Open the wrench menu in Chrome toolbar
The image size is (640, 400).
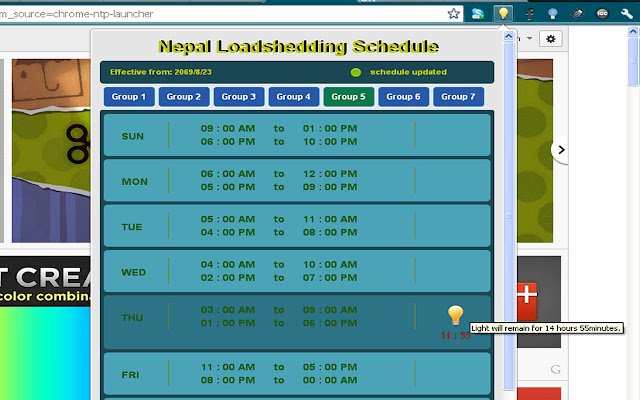pyautogui.click(x=627, y=14)
